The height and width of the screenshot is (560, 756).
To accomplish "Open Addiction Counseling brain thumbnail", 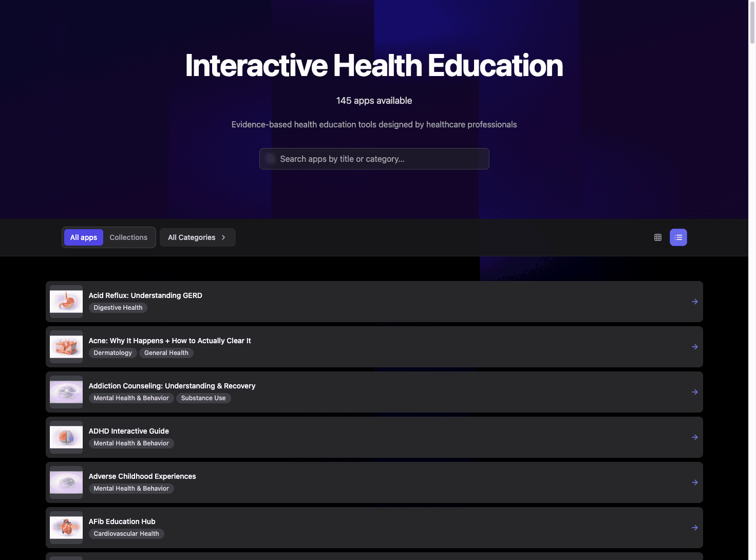I will [x=66, y=392].
